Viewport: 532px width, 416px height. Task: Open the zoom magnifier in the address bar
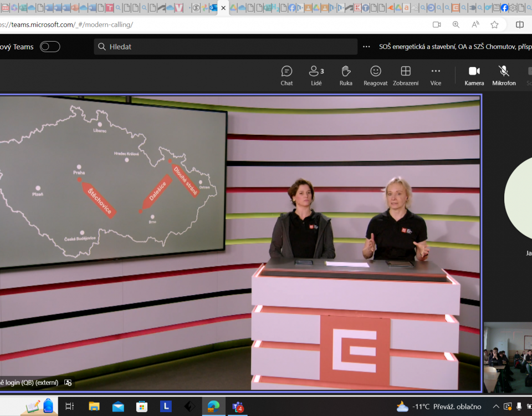[456, 24]
